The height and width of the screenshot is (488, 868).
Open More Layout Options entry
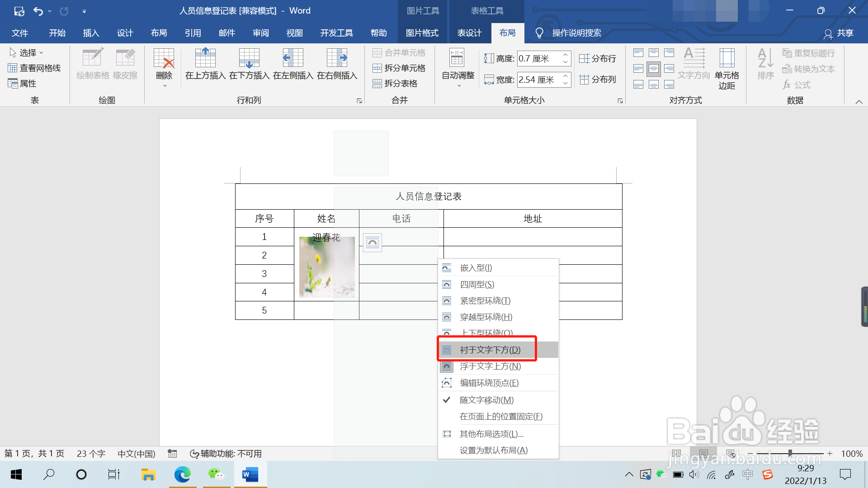pyautogui.click(x=491, y=434)
